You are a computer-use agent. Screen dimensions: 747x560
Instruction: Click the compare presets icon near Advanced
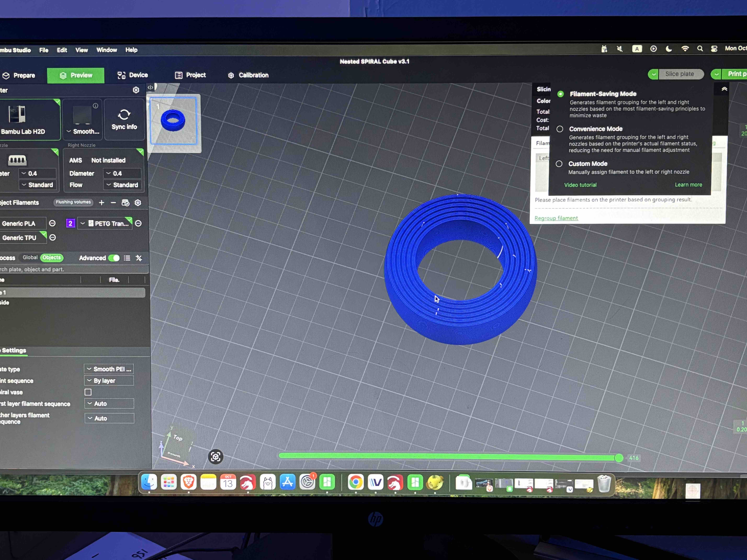coord(139,258)
